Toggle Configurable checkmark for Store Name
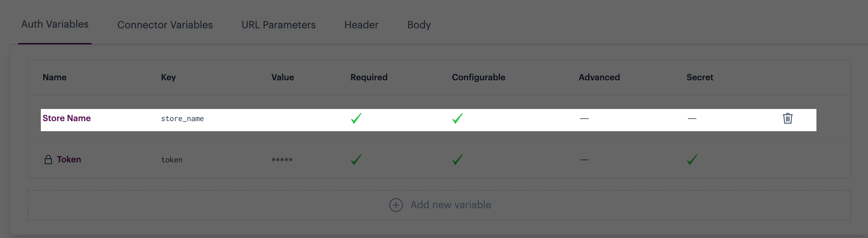This screenshot has height=238, width=868. (458, 118)
